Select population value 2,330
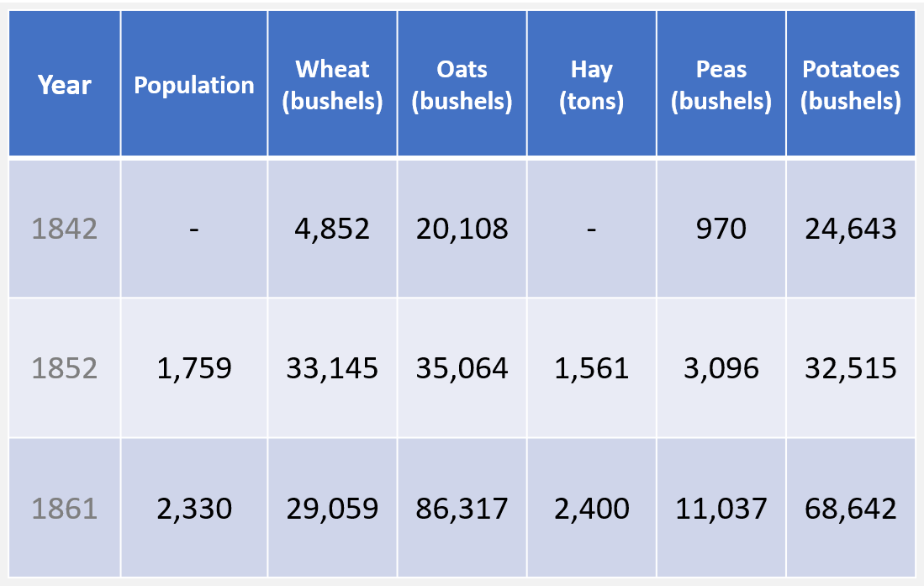The image size is (924, 586). 194,508
